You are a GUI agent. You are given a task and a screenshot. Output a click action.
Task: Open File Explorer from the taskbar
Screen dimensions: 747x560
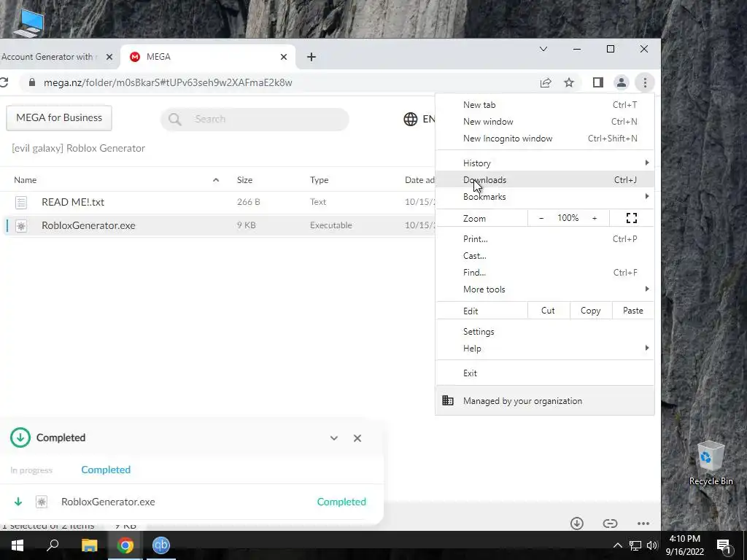pyautogui.click(x=89, y=545)
